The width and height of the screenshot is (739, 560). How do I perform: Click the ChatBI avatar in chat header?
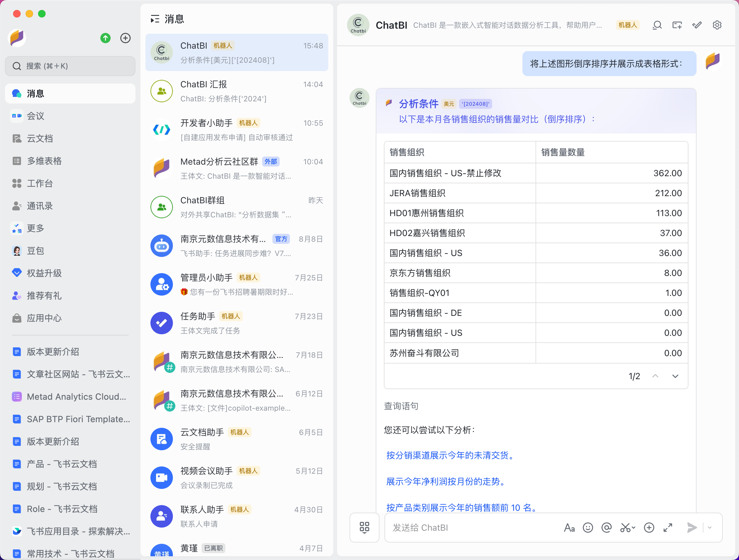(358, 25)
